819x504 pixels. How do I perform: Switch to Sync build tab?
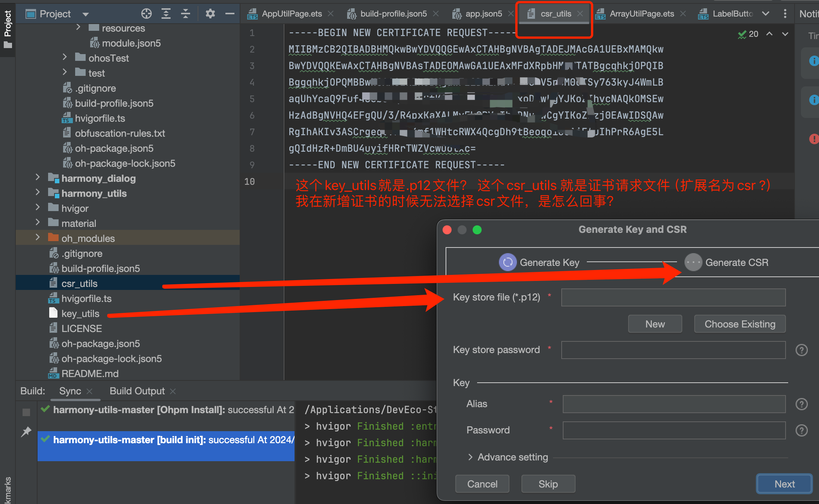[70, 391]
